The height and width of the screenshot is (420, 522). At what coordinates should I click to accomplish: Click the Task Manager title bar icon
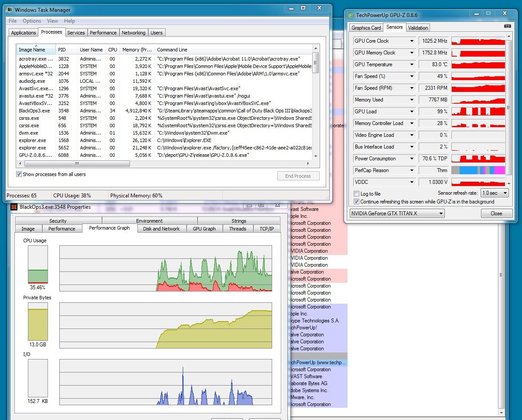click(x=10, y=10)
